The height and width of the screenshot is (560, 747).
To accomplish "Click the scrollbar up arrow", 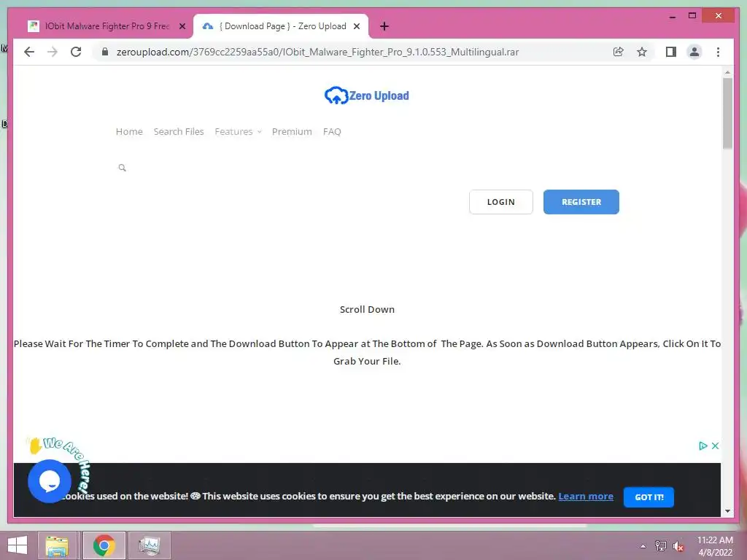I will [727, 72].
